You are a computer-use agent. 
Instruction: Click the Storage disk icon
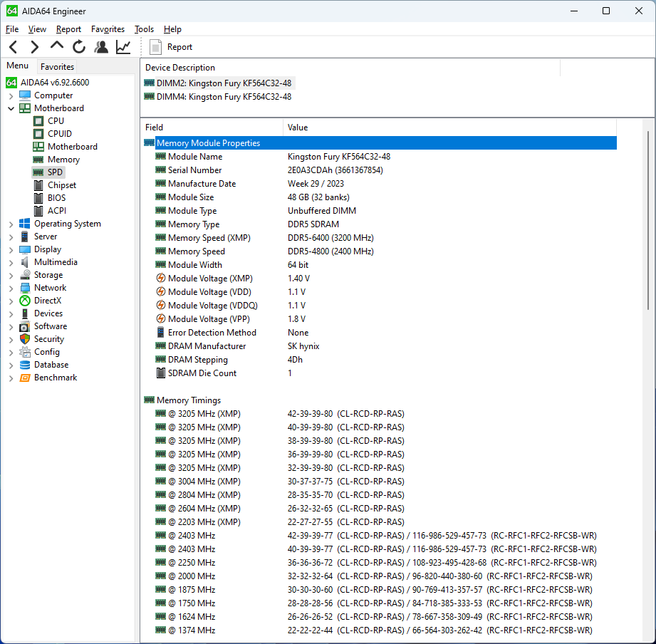25,275
